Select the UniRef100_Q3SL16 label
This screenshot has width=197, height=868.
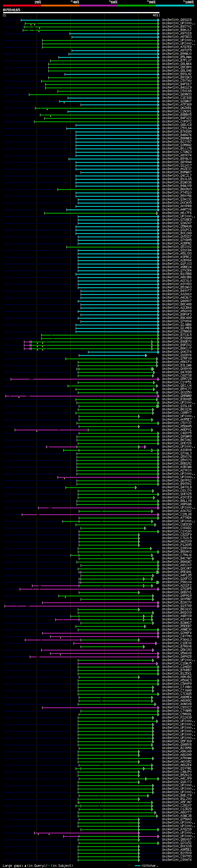point(177,406)
